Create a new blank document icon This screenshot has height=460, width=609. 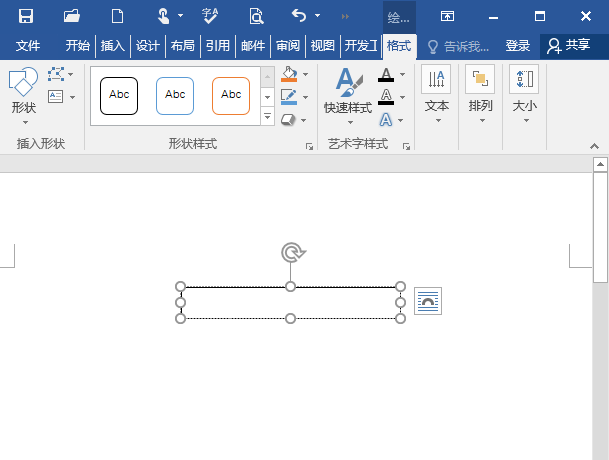118,16
